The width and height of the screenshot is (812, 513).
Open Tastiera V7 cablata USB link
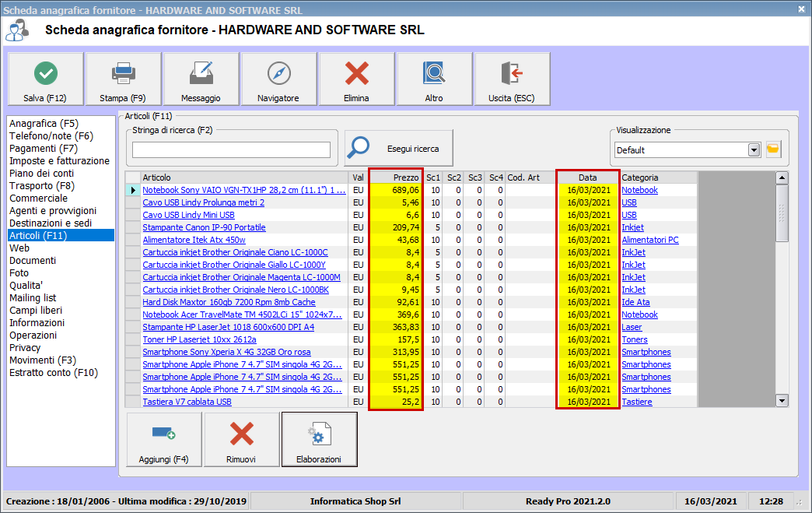tap(187, 402)
